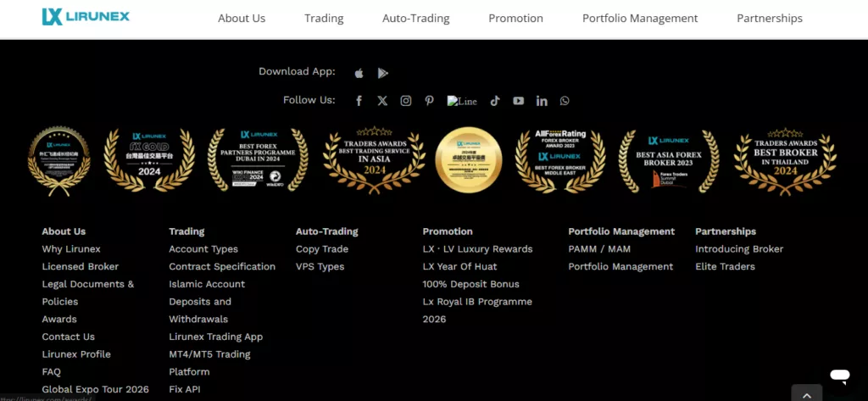This screenshot has width=868, height=401.
Task: View Best Trading Service in Asia badge
Action: click(374, 160)
